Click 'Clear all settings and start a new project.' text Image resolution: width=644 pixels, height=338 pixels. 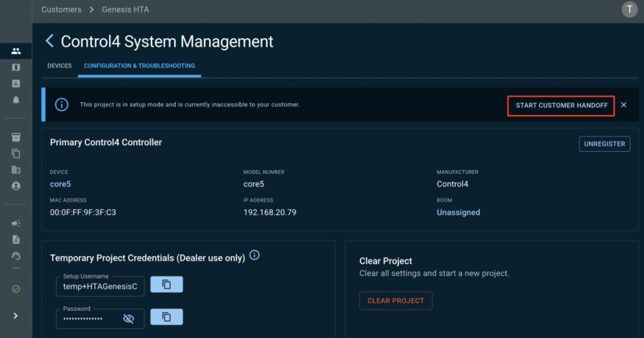[x=434, y=273]
